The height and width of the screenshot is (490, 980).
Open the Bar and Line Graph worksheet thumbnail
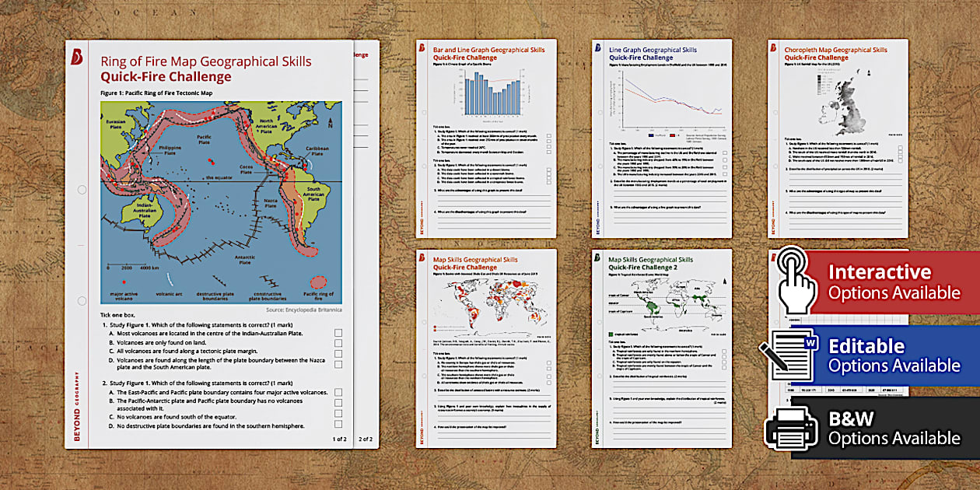pos(486,138)
